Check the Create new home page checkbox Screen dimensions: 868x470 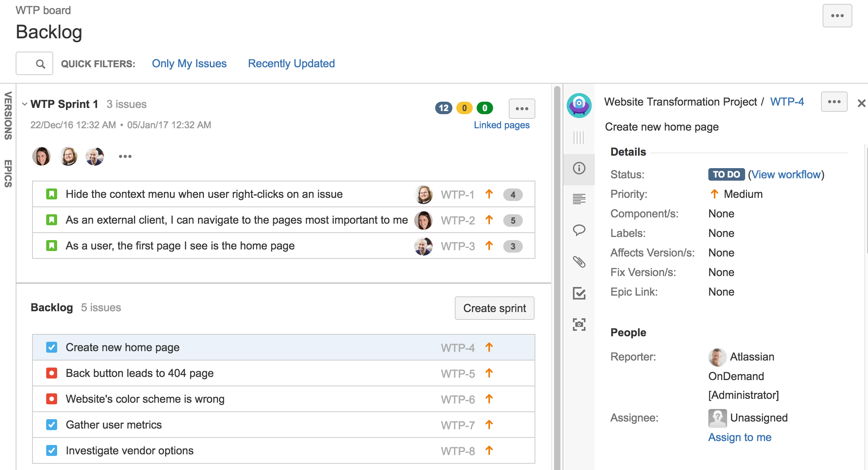coord(51,347)
